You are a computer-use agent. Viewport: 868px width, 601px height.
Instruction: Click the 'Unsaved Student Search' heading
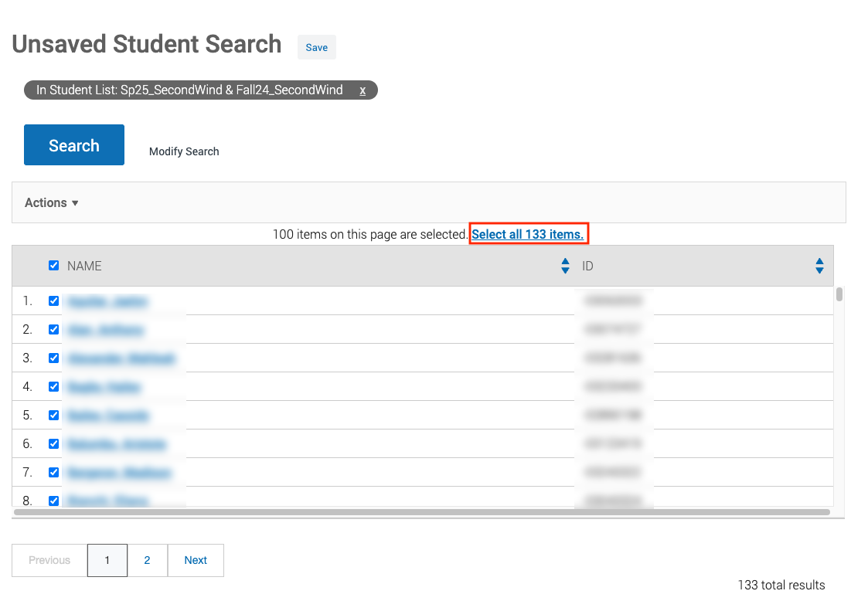click(x=147, y=44)
